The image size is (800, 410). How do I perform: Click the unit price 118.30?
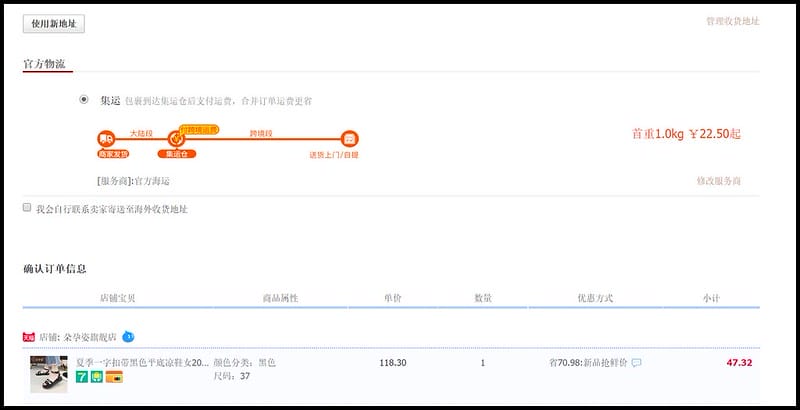click(x=393, y=363)
